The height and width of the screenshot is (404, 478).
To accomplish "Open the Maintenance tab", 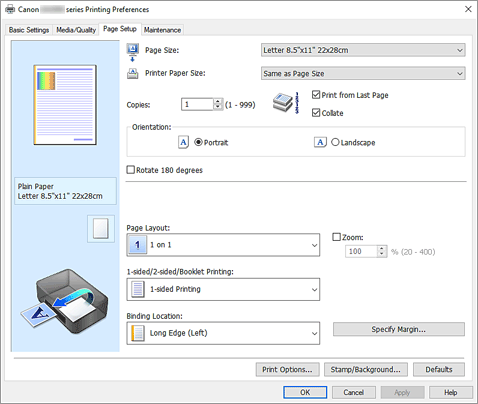I will [162, 30].
